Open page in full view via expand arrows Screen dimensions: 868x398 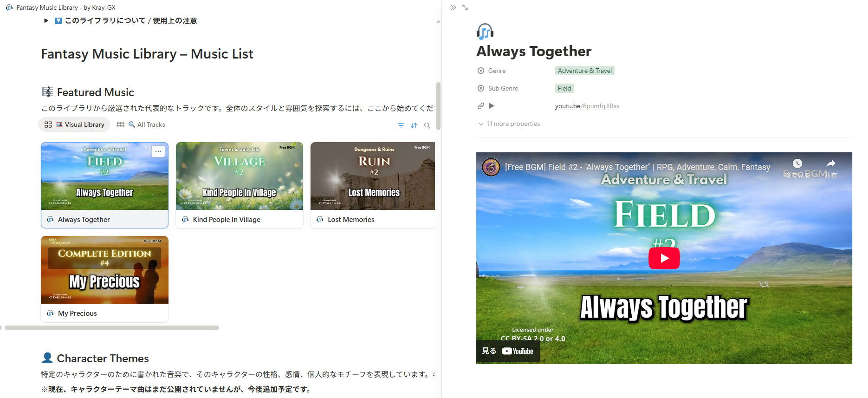click(465, 7)
